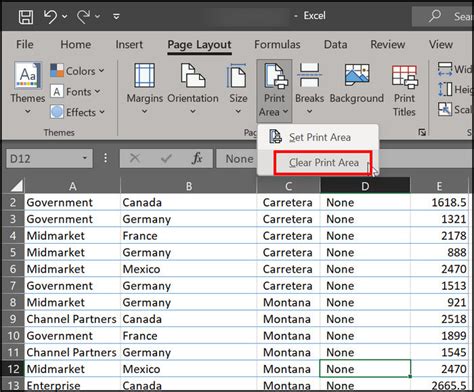Open the Name Box dropdown arrow
Screen dimensions: 474x392
[x=85, y=158]
